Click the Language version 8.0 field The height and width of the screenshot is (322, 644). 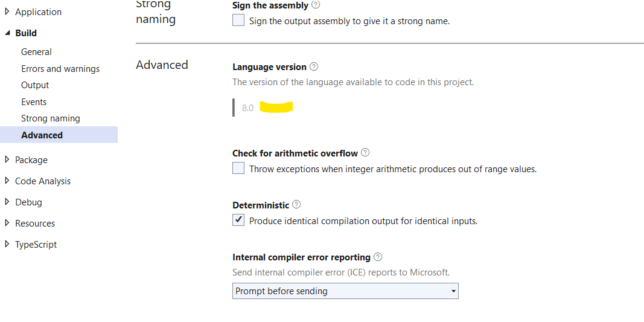point(263,108)
